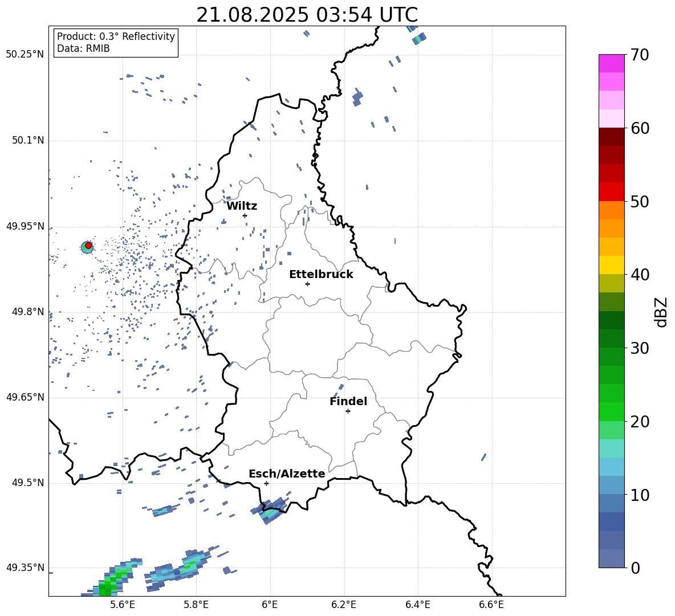Click the Wiltz station cross marker
Screen dimensions: 675x616
[x=245, y=215]
